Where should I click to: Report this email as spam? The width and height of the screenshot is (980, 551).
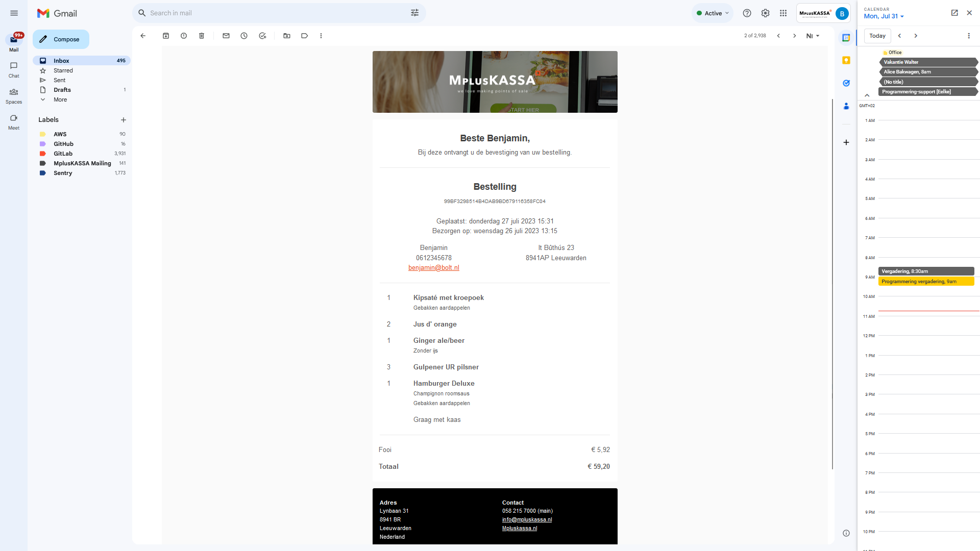[x=184, y=36]
